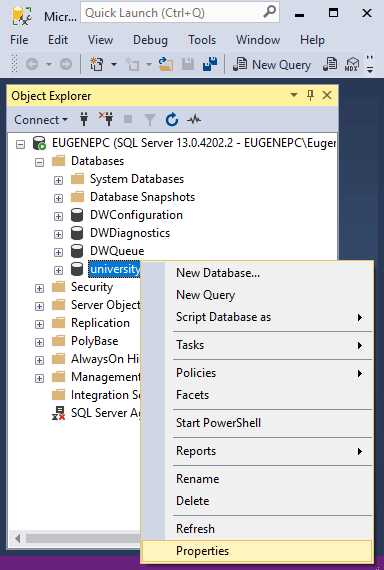Click the Activity Monitor pulse icon
Viewport: 384px width, 570px height.
coord(193,119)
